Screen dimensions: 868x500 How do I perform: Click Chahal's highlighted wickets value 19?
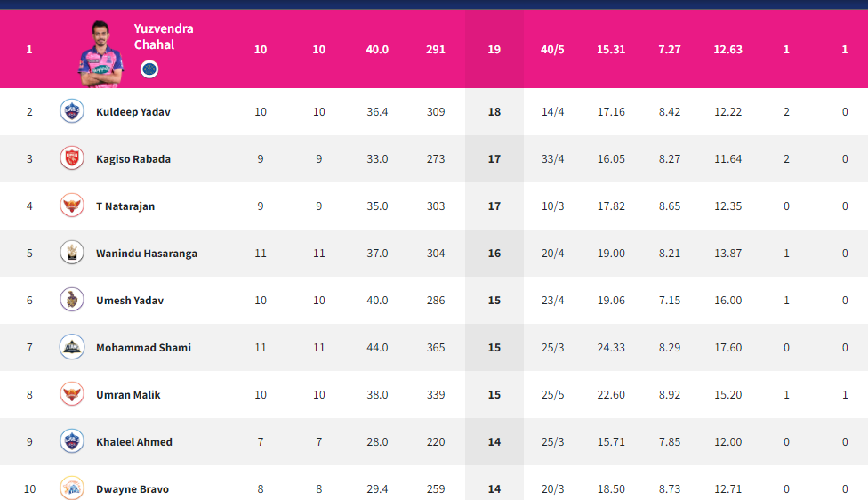[x=494, y=49]
